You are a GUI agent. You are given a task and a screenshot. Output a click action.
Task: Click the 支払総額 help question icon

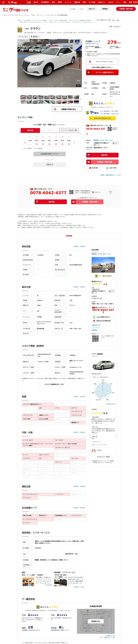tap(99, 41)
